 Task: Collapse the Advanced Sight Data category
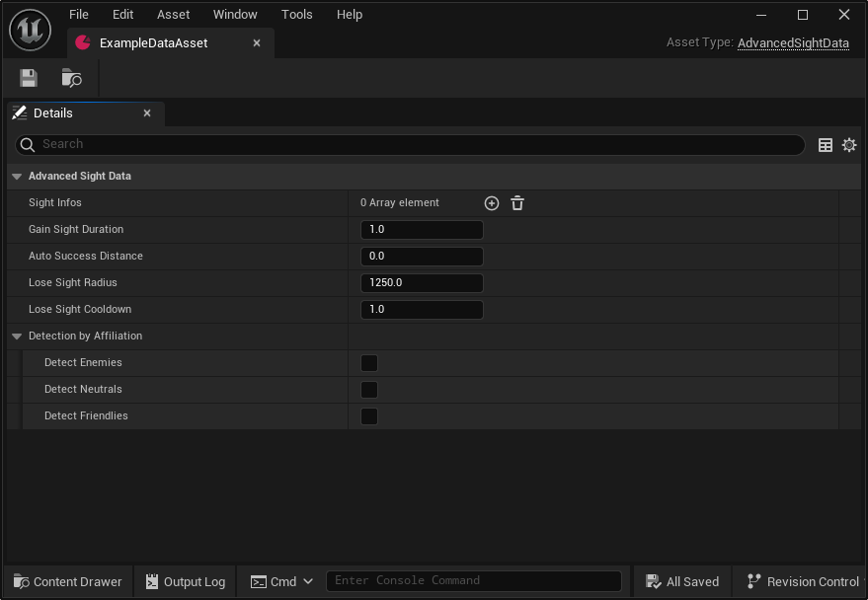(17, 177)
